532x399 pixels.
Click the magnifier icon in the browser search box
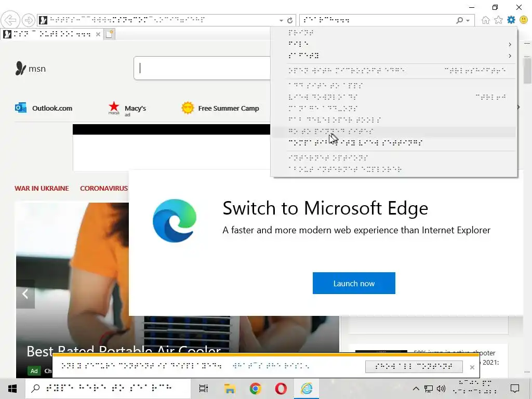(x=459, y=20)
